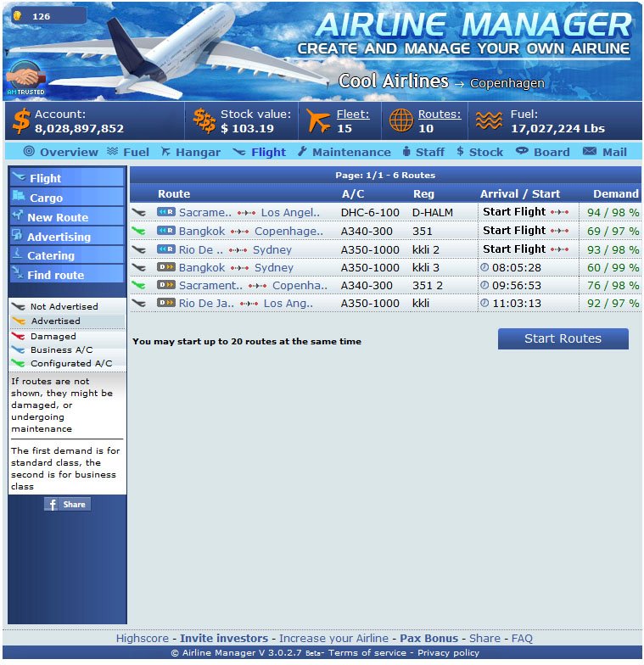Click the clock icon beside 11:03:13
The height and width of the screenshot is (665, 644).
[484, 303]
